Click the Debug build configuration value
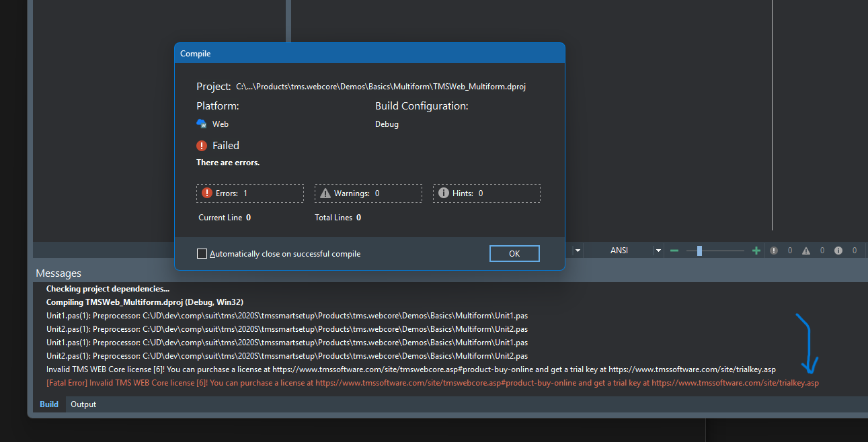868x442 pixels. 387,124
